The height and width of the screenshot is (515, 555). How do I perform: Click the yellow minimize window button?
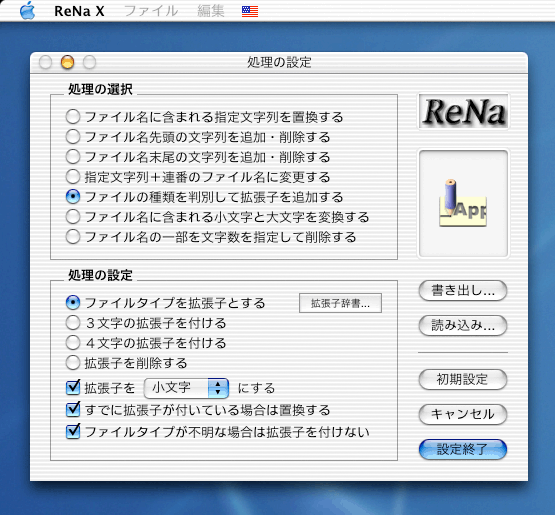click(67, 62)
